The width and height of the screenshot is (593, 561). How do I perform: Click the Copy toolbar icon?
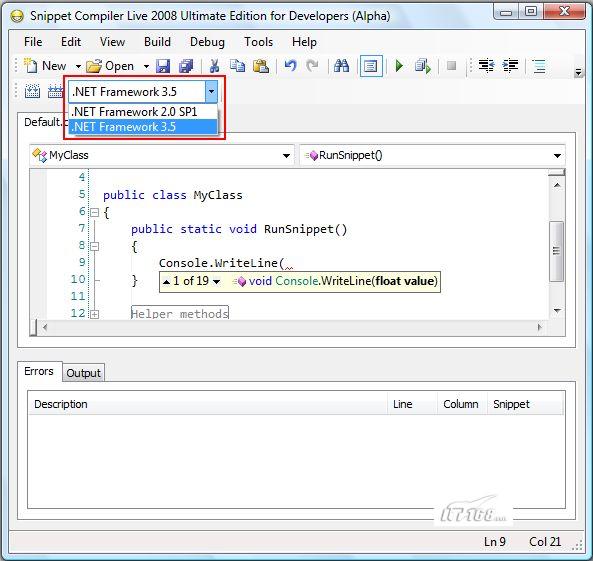pyautogui.click(x=238, y=66)
